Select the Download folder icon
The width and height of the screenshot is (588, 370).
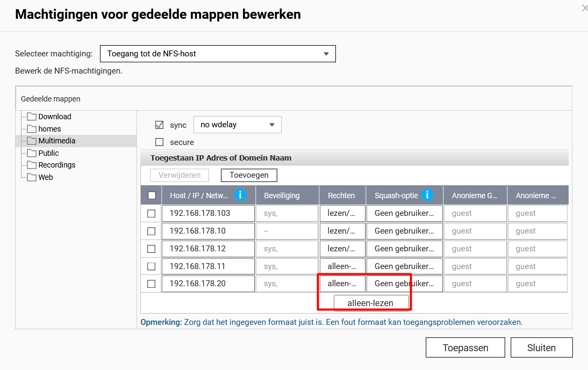[32, 117]
